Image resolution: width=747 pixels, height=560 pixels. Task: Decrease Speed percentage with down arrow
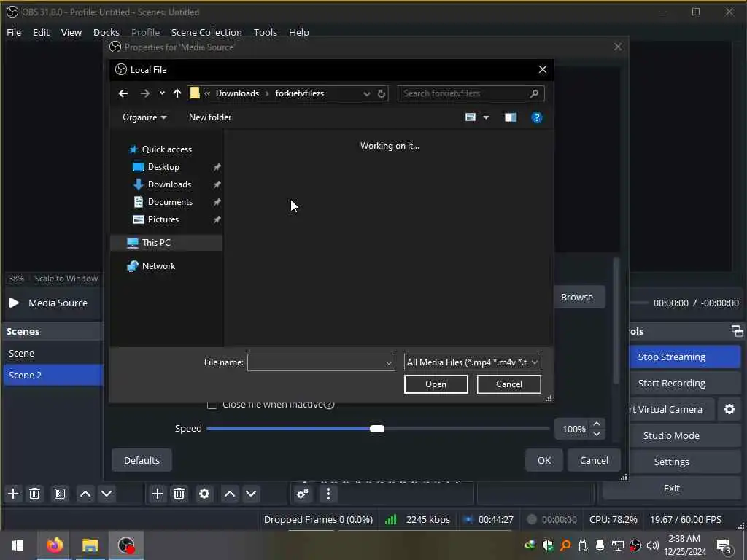597,434
